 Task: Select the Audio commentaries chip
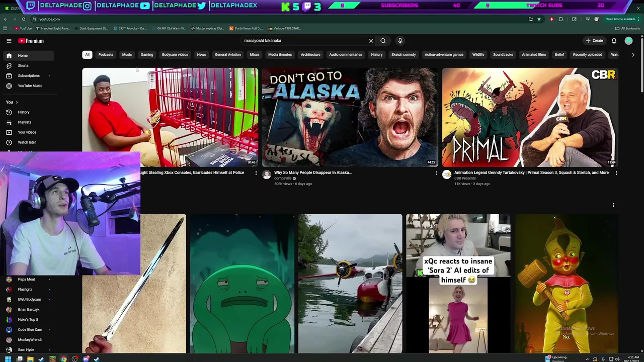346,55
